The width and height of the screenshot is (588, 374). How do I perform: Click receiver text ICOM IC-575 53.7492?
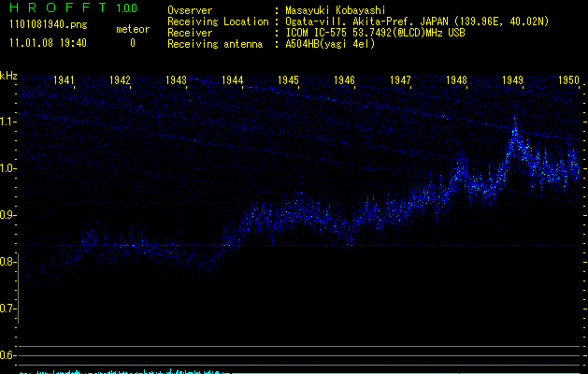354,33
